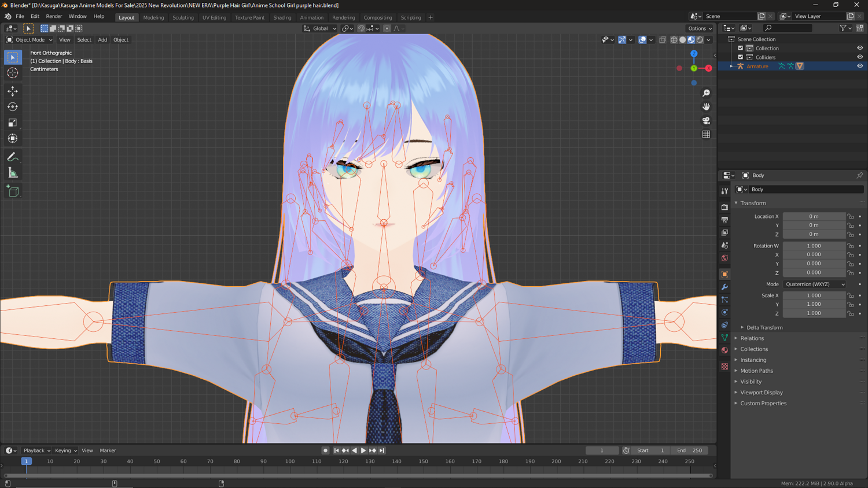Screen dimensions: 868x488
Task: Switch to the Sculpting workspace tab
Action: [183, 17]
